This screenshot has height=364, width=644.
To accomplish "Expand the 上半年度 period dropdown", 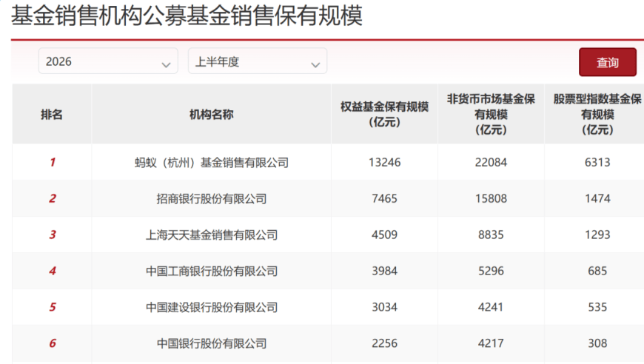I will (x=258, y=61).
